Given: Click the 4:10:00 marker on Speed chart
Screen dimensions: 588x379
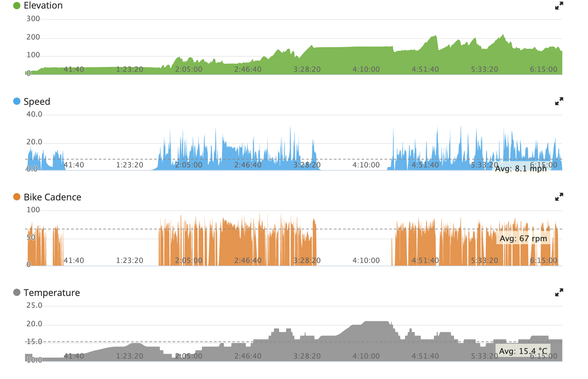Looking at the screenshot, I should (366, 165).
